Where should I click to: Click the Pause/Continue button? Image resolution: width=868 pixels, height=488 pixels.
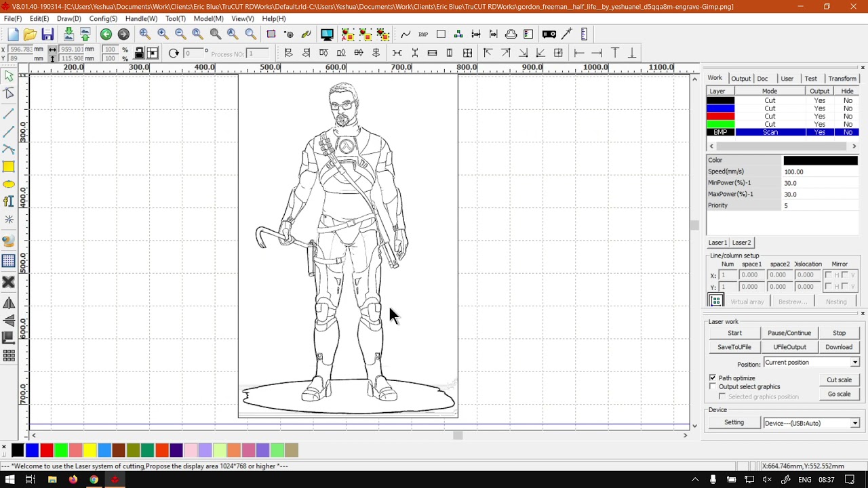click(x=789, y=333)
